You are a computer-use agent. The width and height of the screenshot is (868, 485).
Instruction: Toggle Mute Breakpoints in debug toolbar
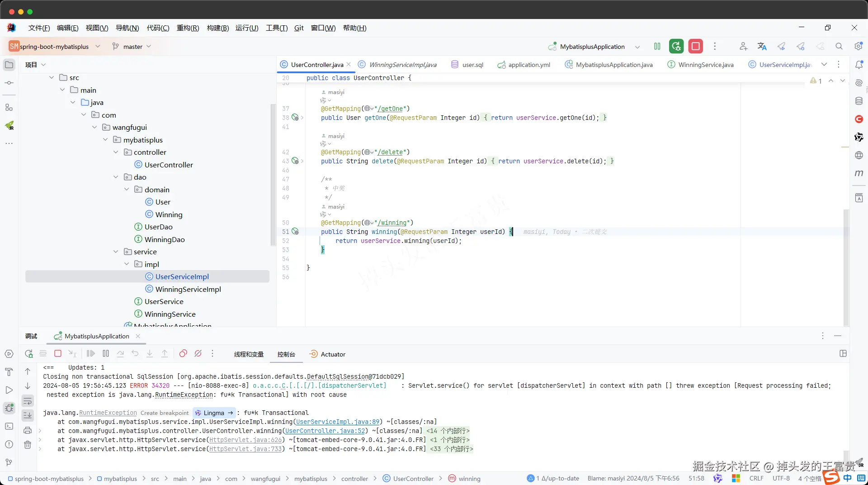coord(198,354)
